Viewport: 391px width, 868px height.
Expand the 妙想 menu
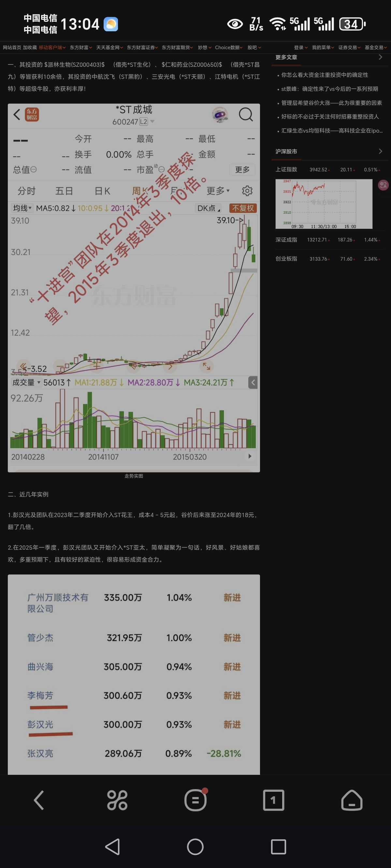pos(205,48)
